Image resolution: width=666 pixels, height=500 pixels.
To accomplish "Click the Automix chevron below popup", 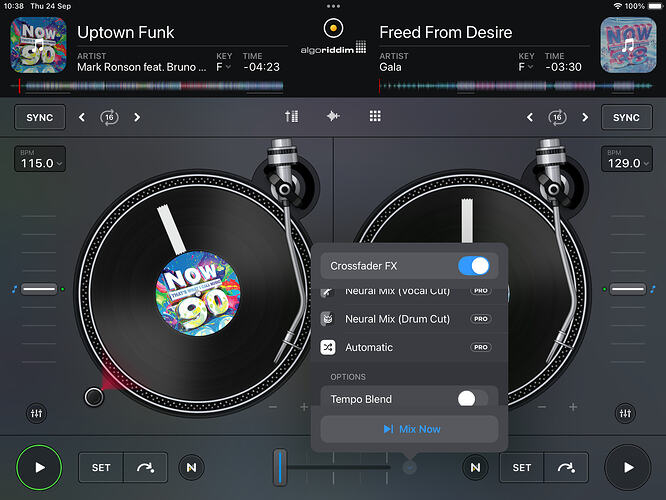I will pyautogui.click(x=409, y=468).
